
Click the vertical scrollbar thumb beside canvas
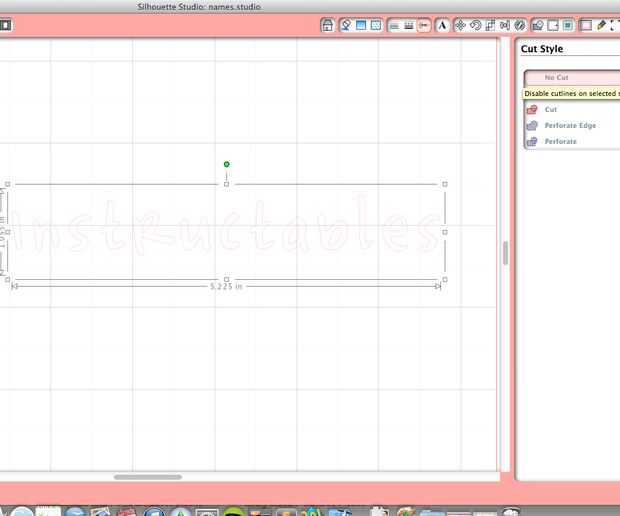505,253
